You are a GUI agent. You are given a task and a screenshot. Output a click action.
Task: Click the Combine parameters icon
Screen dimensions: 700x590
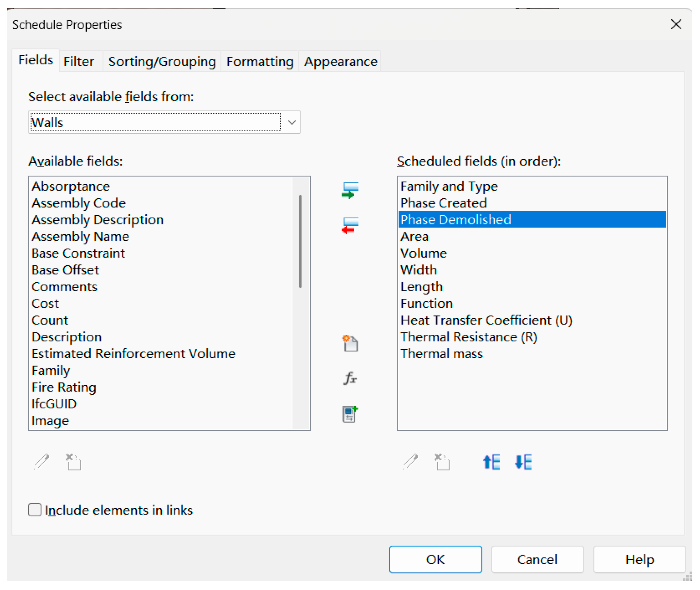350,414
